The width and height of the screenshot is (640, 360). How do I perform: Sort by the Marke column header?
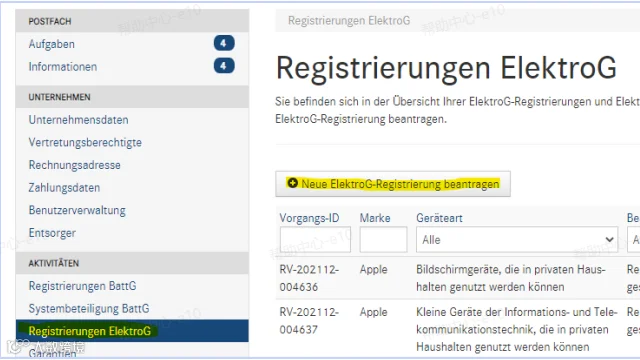pos(375,218)
